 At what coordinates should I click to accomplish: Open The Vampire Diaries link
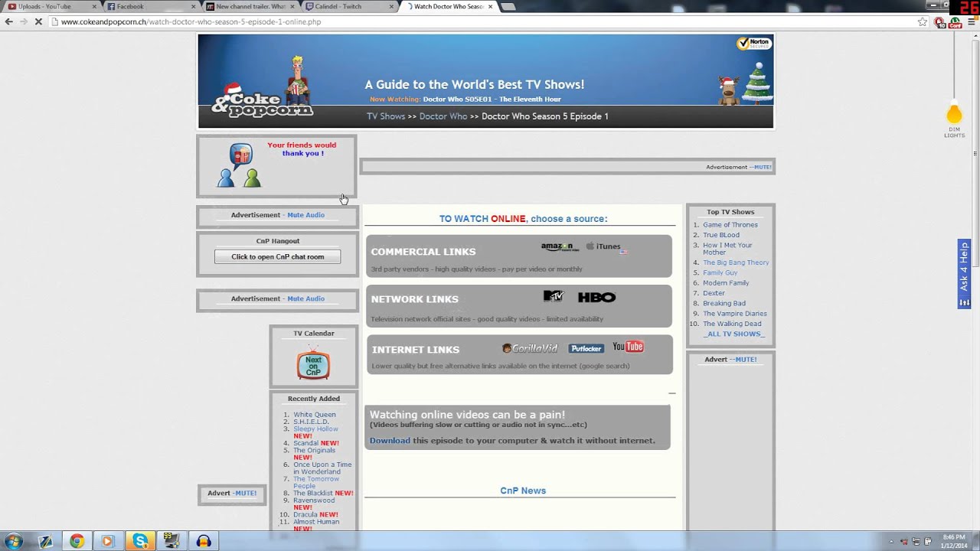click(x=735, y=314)
